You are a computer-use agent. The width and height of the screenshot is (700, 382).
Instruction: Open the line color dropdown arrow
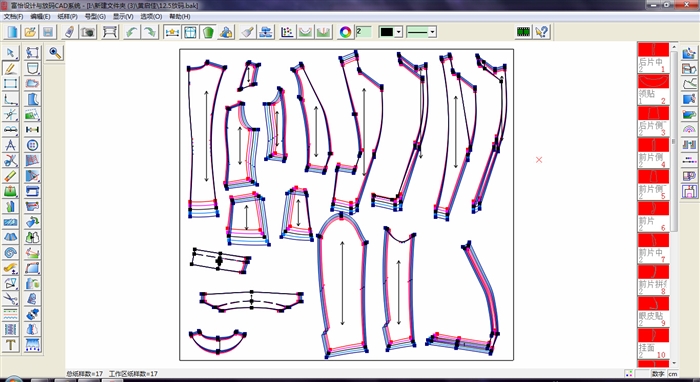click(x=399, y=32)
